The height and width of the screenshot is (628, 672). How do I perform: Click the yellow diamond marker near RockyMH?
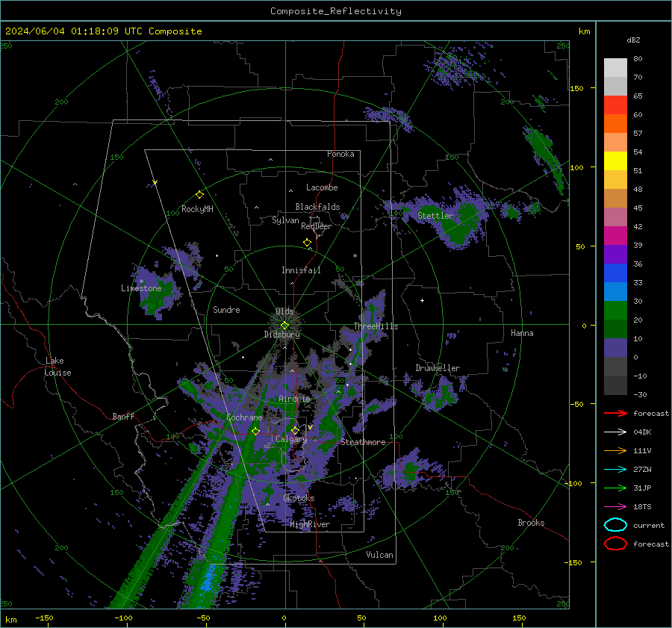tap(199, 195)
